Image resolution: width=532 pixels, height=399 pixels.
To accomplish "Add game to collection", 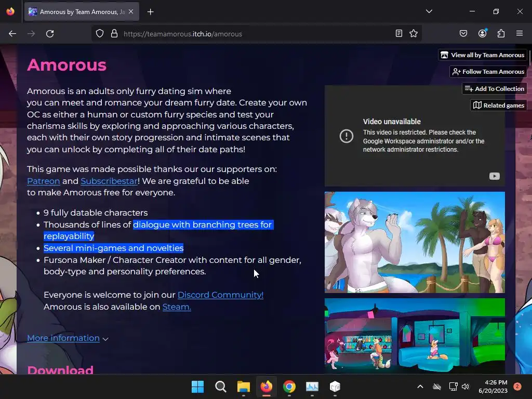I will point(495,88).
